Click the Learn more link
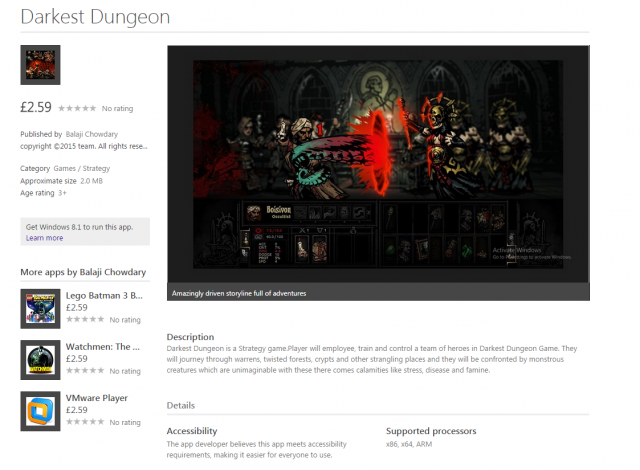Screen dimensions: 640x470 point(44,238)
